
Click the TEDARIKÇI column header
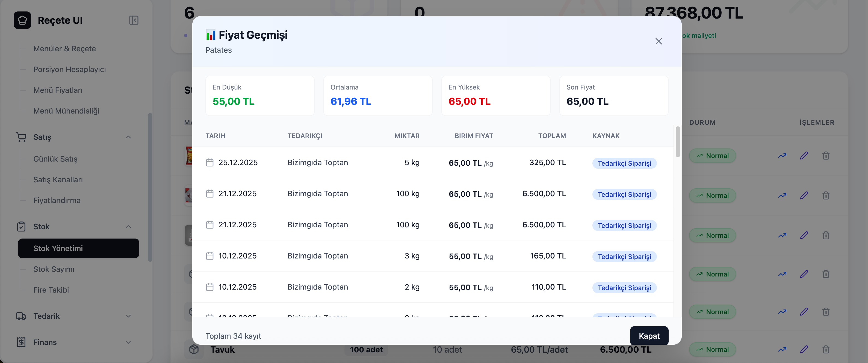(305, 136)
